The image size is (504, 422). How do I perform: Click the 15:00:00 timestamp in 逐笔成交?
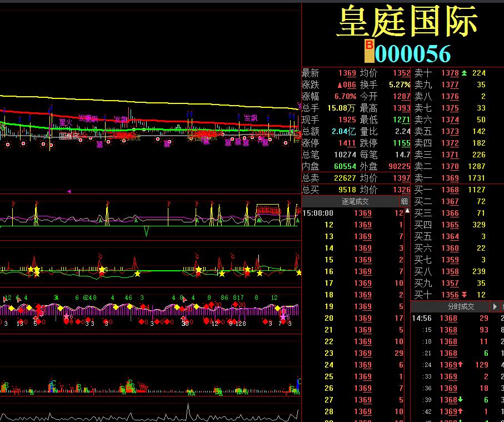coord(318,214)
